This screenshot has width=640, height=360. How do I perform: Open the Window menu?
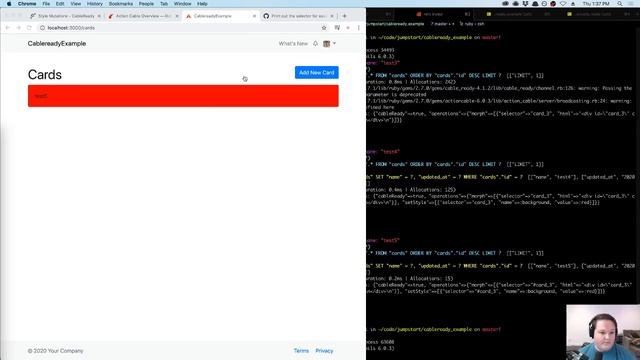[182, 4]
